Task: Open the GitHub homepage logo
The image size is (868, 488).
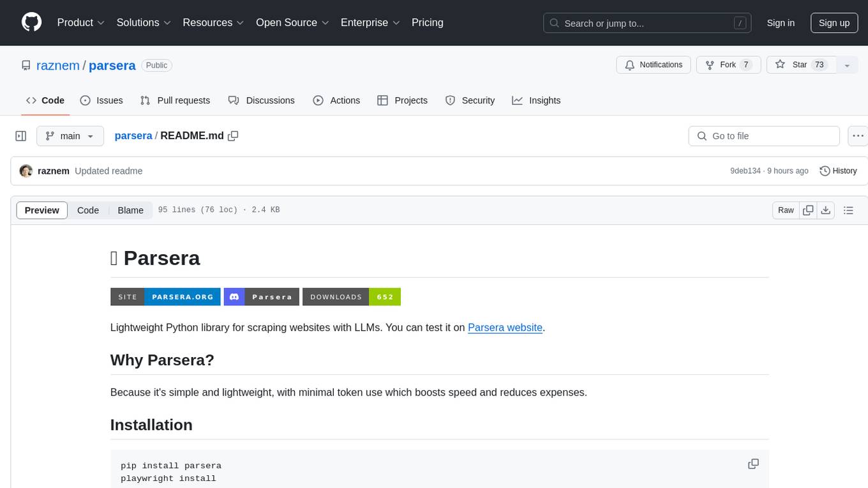Action: click(31, 22)
